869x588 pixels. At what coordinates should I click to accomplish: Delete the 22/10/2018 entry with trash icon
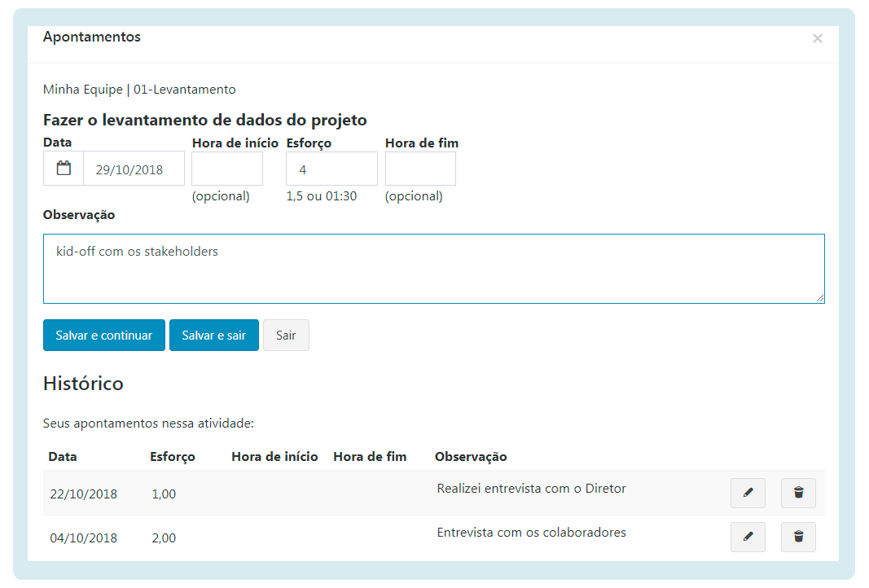[798, 493]
